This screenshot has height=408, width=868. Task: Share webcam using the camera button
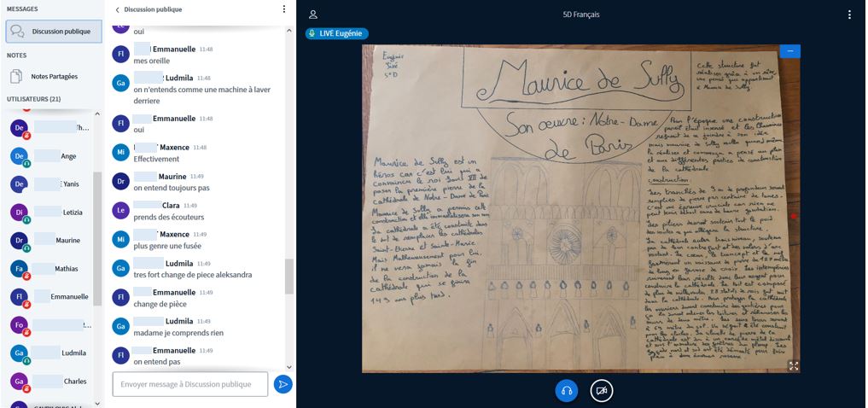[602, 391]
